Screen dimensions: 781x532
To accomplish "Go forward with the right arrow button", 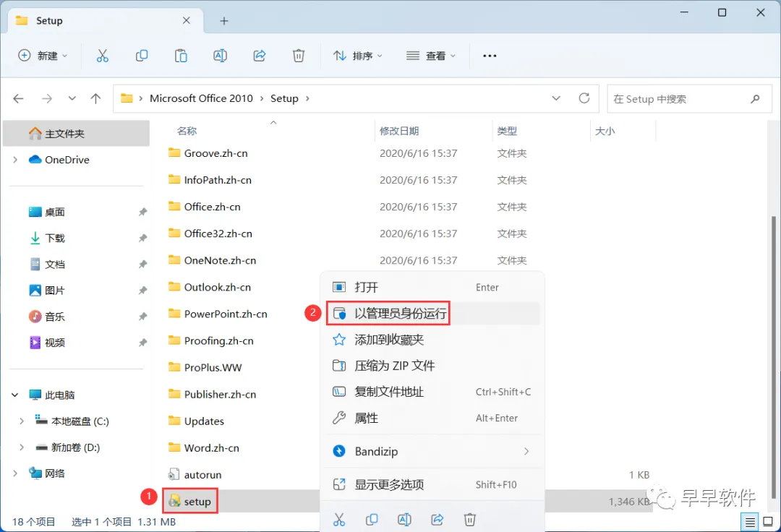I will coord(47,98).
